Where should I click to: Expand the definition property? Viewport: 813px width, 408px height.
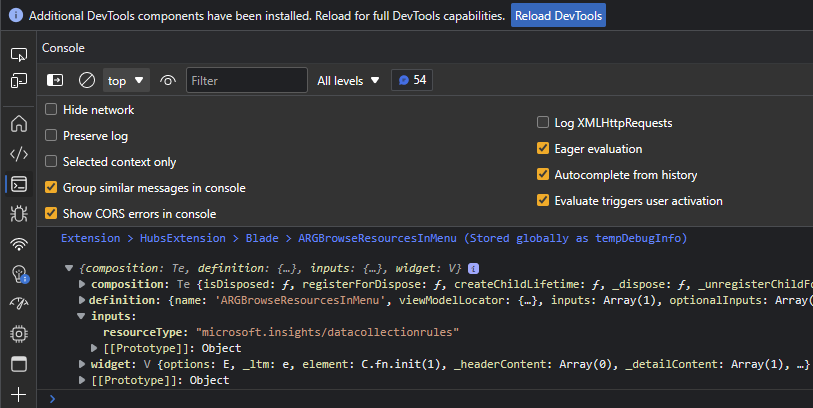pyautogui.click(x=81, y=300)
